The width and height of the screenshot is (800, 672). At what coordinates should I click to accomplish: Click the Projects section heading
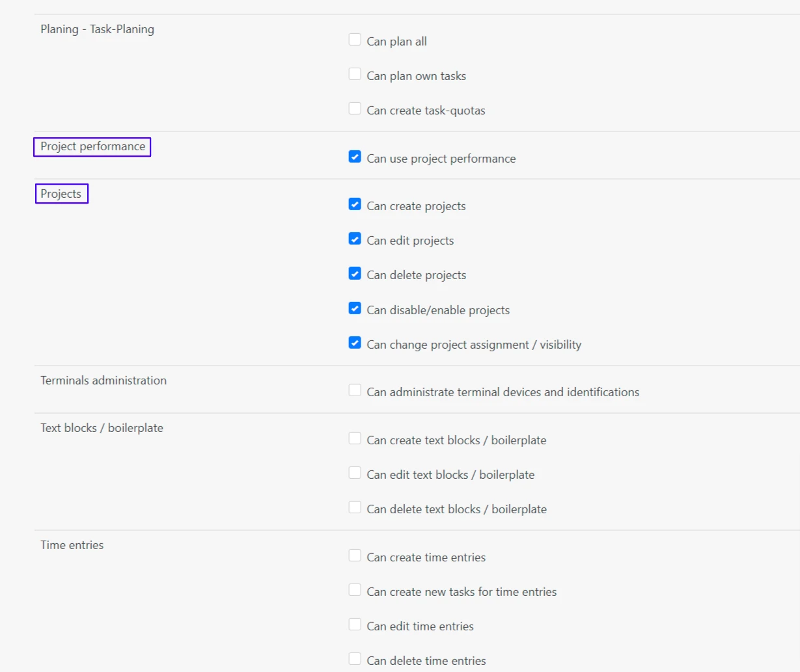(61, 194)
